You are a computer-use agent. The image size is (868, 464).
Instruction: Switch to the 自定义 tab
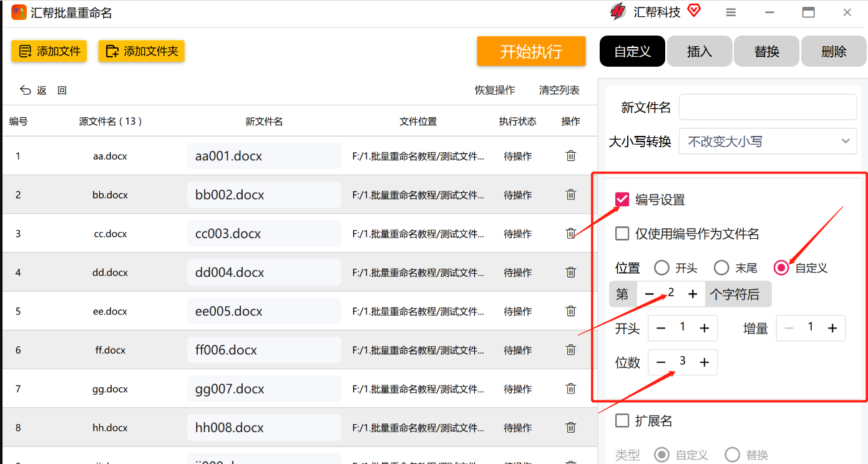633,51
